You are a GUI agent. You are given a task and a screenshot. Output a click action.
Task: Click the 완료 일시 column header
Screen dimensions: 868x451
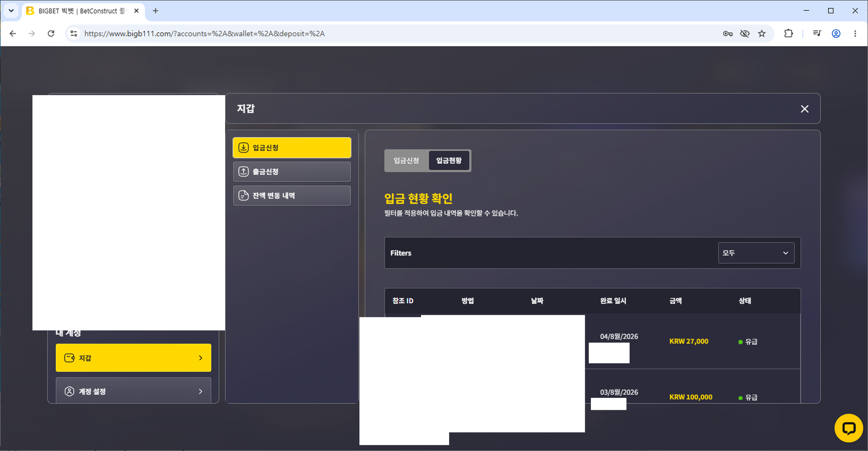(613, 301)
